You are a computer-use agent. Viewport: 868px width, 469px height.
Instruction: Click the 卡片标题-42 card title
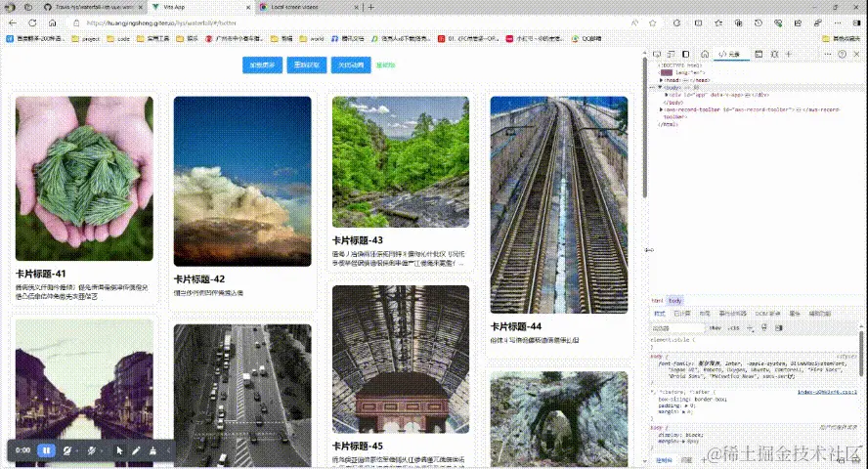[x=199, y=279]
